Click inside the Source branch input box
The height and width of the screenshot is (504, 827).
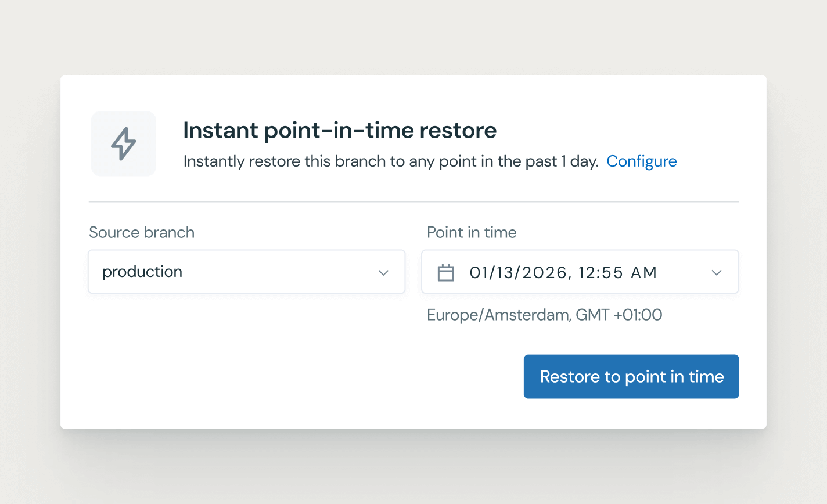246,272
